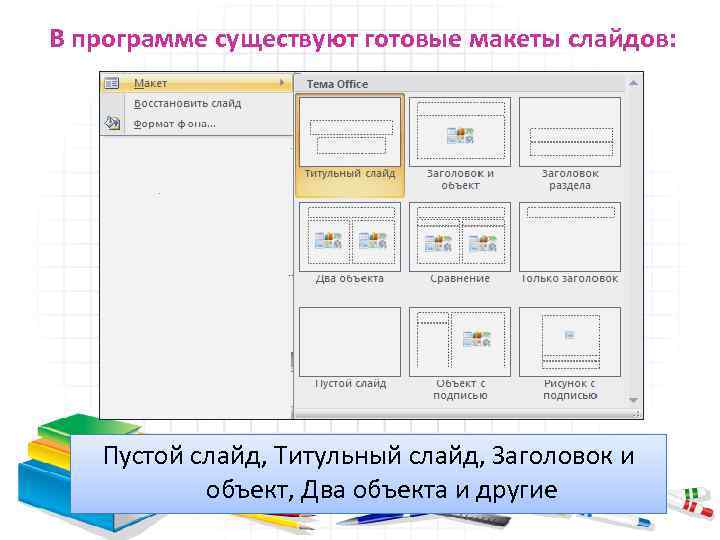Pick the Сравнение layout thumbnail
The height and width of the screenshot is (540, 720).
pyautogui.click(x=460, y=237)
